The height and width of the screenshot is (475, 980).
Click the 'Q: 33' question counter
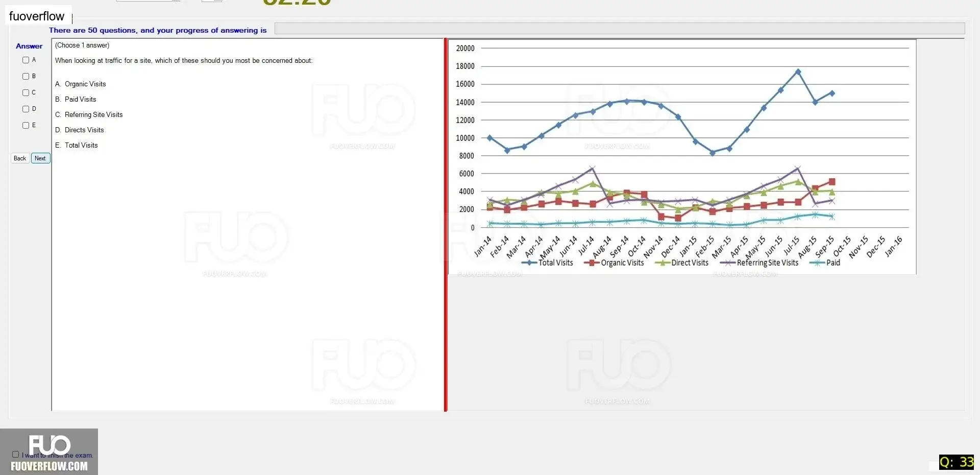(x=957, y=462)
